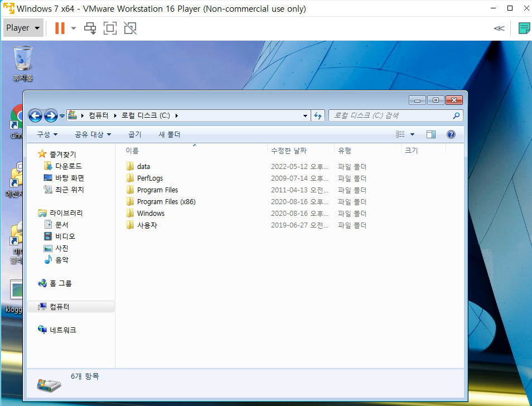Enter full screen mode from VMware toolbar
Image resolution: width=532 pixels, height=406 pixels.
(110, 28)
